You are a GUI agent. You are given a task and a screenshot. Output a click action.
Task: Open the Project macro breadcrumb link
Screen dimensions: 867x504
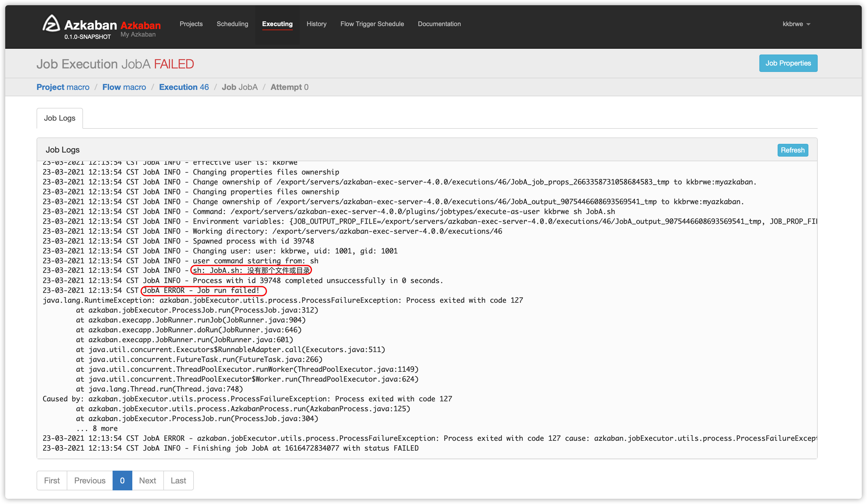coord(63,87)
